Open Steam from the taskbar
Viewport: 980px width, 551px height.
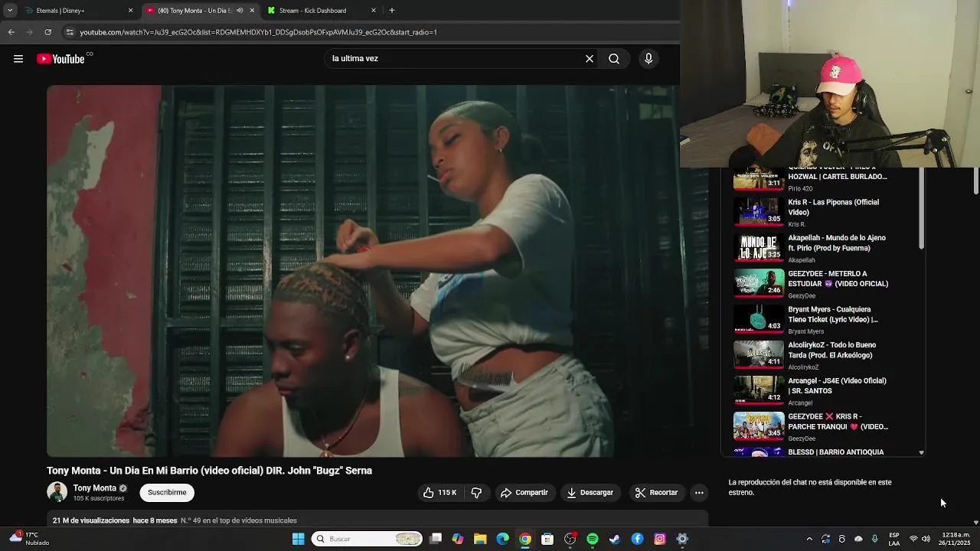point(615,539)
